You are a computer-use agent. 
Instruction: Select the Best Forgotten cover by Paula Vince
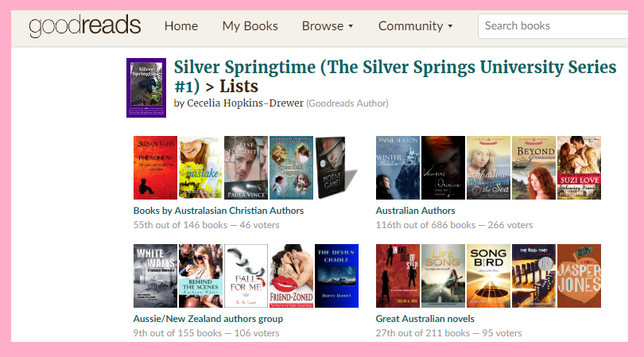(x=246, y=167)
